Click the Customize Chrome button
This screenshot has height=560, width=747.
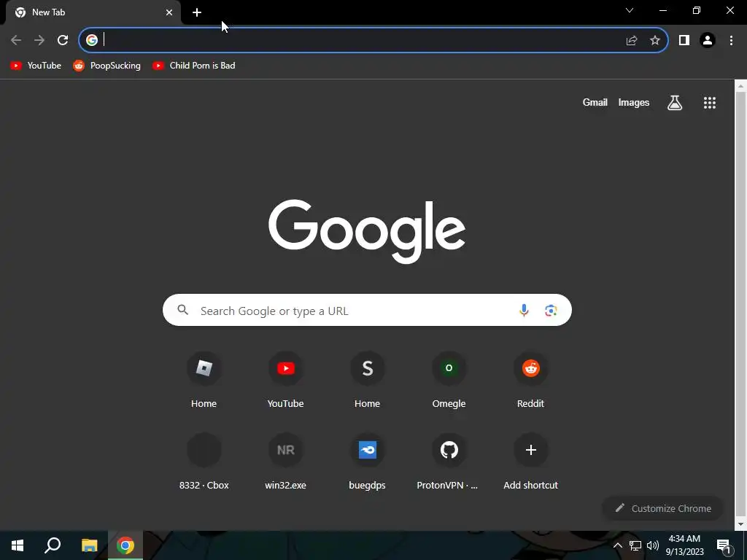tap(662, 508)
